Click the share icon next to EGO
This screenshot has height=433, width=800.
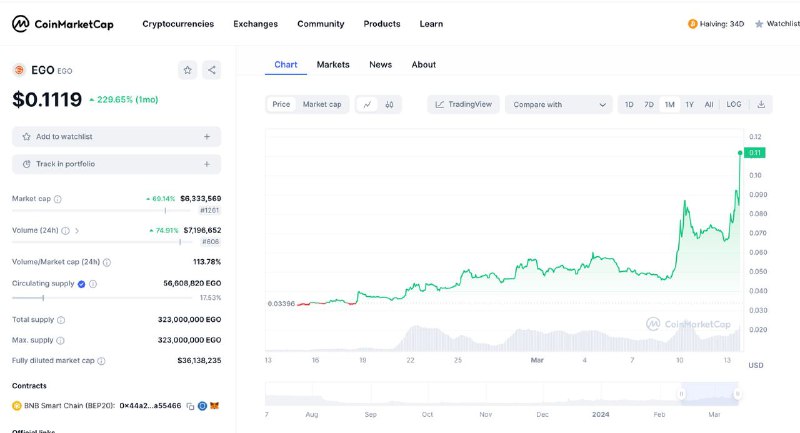212,70
